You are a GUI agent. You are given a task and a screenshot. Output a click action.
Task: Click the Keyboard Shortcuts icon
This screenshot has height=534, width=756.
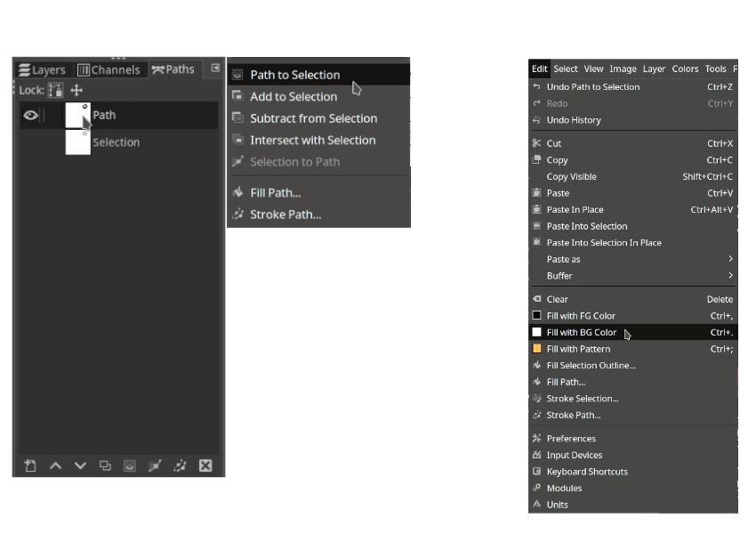point(536,472)
